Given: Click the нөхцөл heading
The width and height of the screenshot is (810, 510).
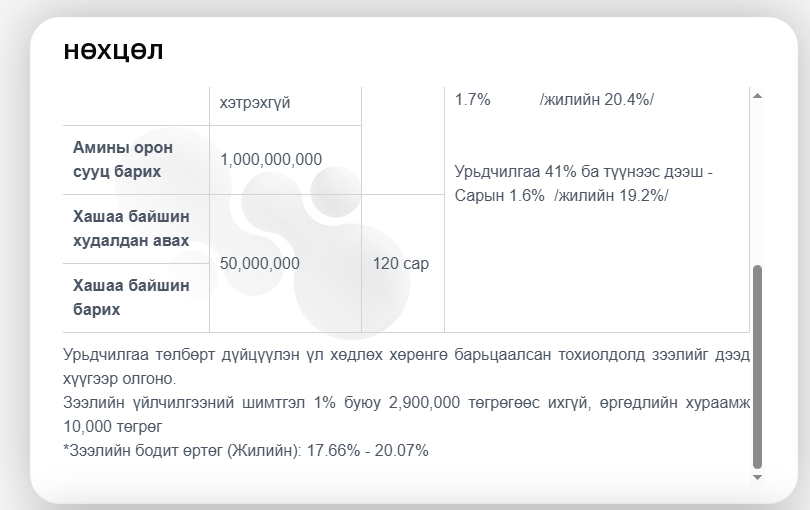Looking at the screenshot, I should 113,50.
